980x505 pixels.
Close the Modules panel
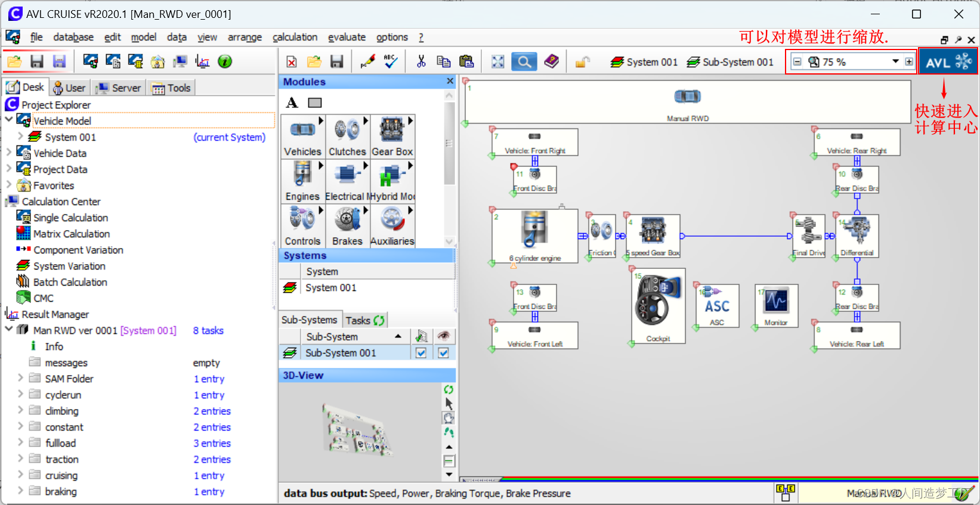450,81
